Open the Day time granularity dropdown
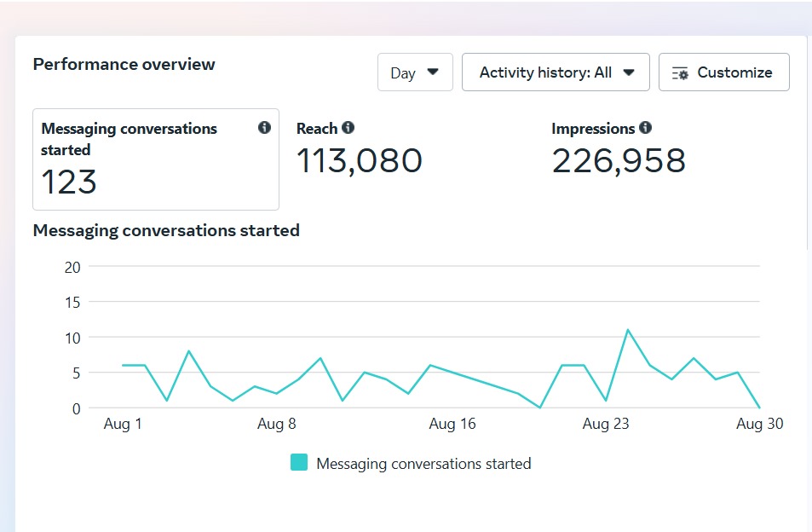This screenshot has height=532, width=812. tap(415, 72)
